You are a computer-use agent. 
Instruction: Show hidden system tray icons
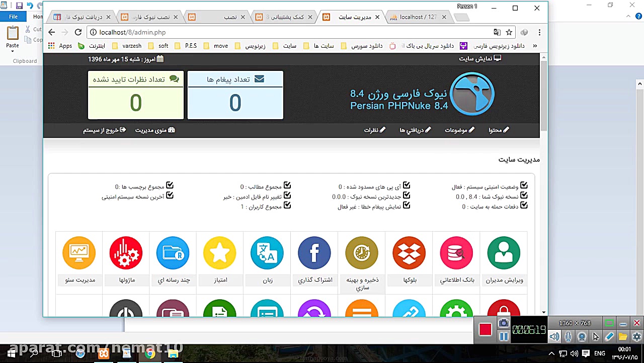pos(551,353)
